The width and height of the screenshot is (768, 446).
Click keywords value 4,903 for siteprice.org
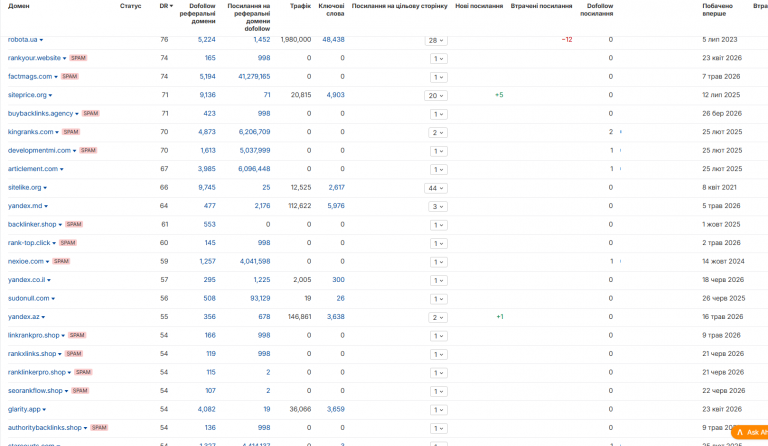[336, 95]
